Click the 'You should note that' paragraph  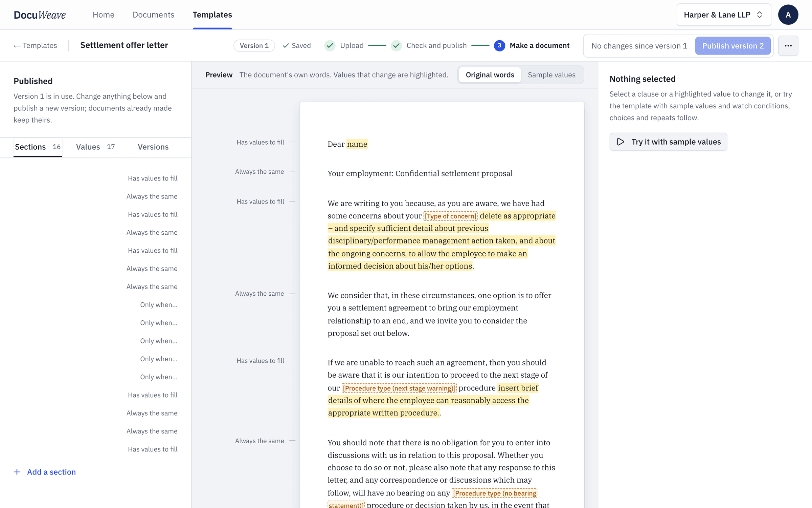441,473
